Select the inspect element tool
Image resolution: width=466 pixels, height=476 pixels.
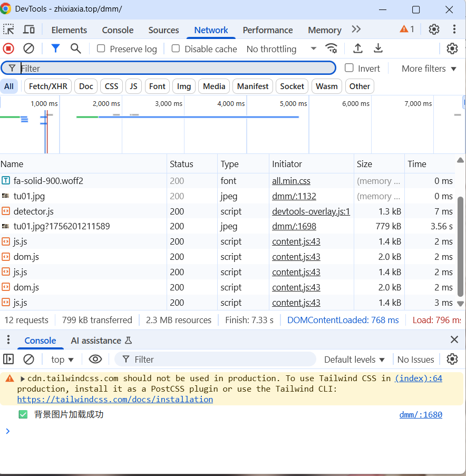pyautogui.click(x=8, y=30)
